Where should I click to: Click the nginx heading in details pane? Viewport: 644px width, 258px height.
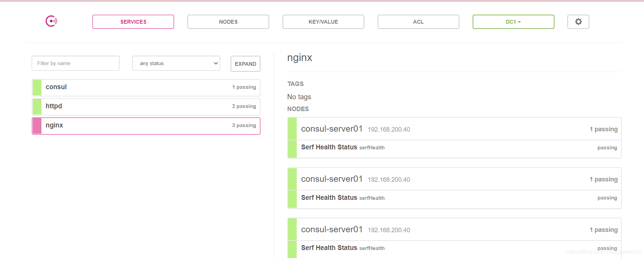(300, 58)
